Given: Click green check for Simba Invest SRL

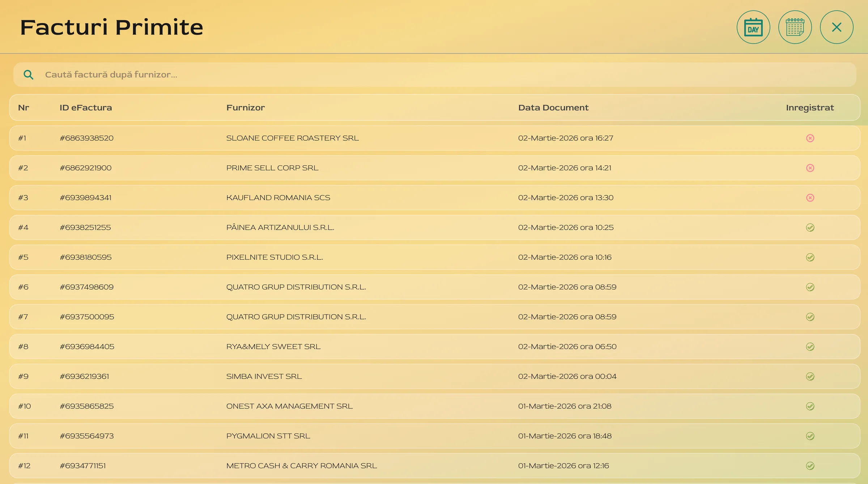Looking at the screenshot, I should pos(810,377).
